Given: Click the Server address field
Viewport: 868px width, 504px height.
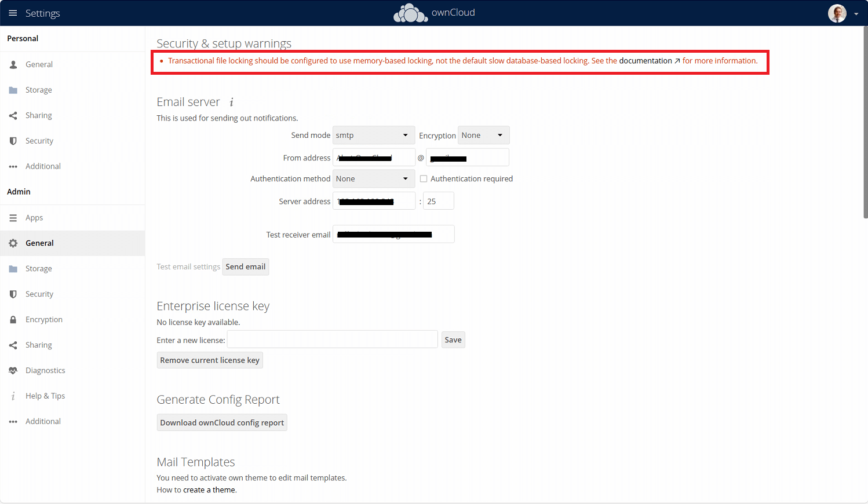Looking at the screenshot, I should pos(374,201).
